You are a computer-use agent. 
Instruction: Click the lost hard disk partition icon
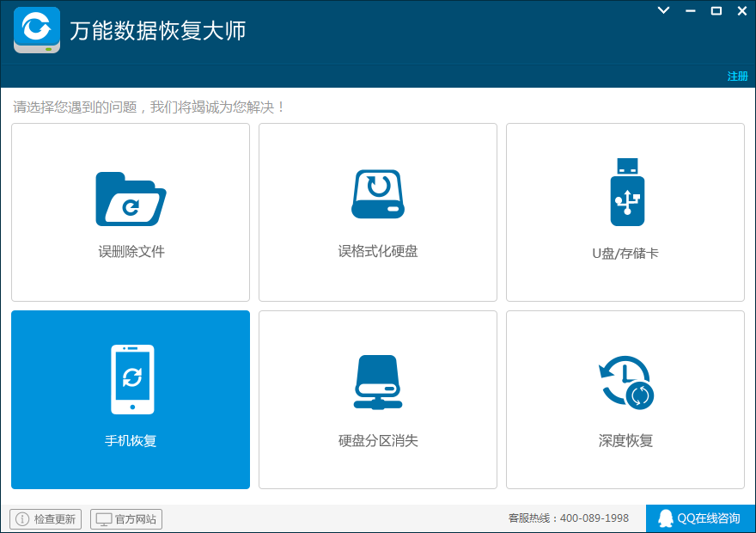(377, 383)
